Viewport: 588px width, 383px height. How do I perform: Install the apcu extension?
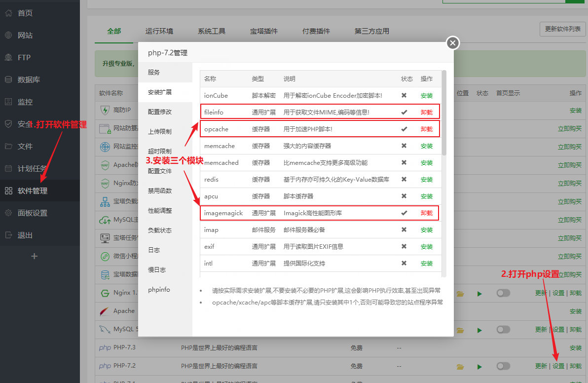426,196
